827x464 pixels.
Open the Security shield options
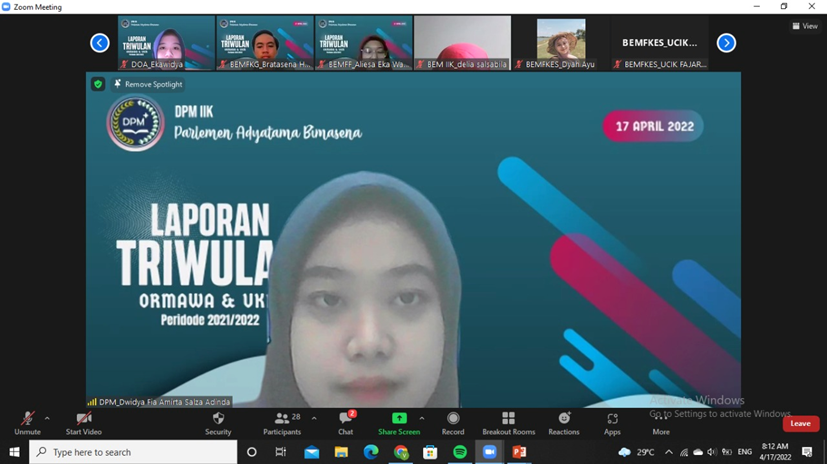coord(218,423)
